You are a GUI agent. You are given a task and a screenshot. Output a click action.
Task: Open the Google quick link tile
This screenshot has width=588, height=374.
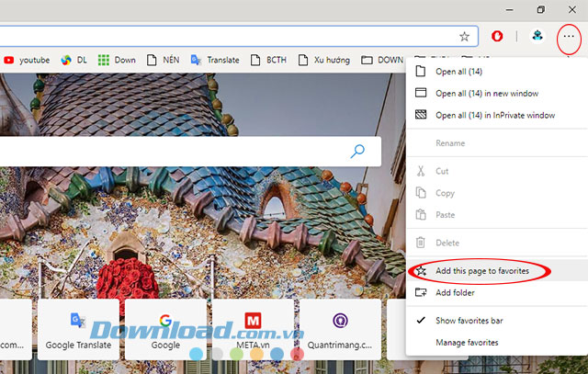coord(165,329)
